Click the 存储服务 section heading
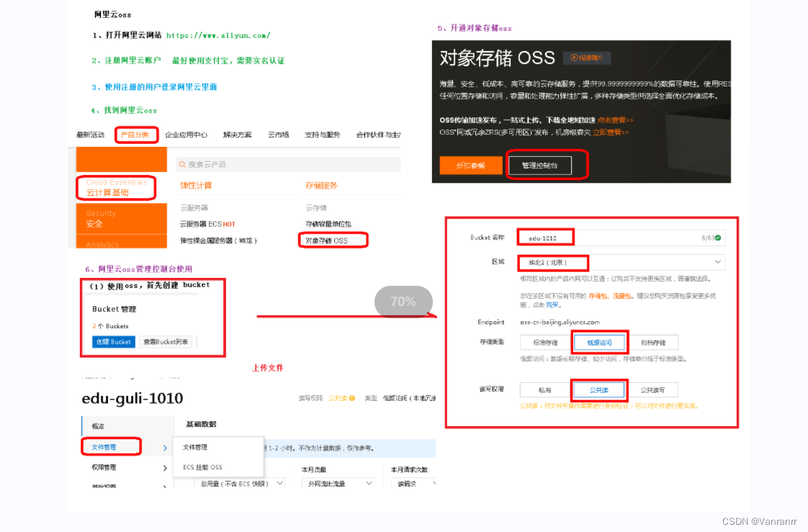This screenshot has height=532, width=808. pyautogui.click(x=321, y=186)
